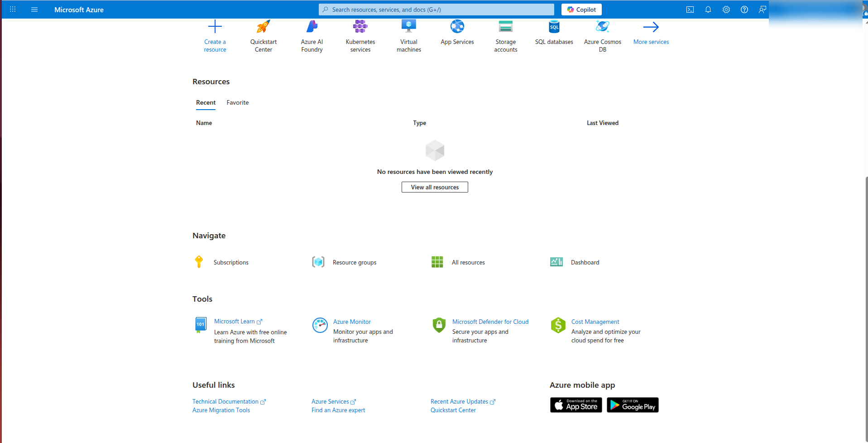Focus the Search resources, services, and docs field
868x443 pixels.
coord(436,10)
